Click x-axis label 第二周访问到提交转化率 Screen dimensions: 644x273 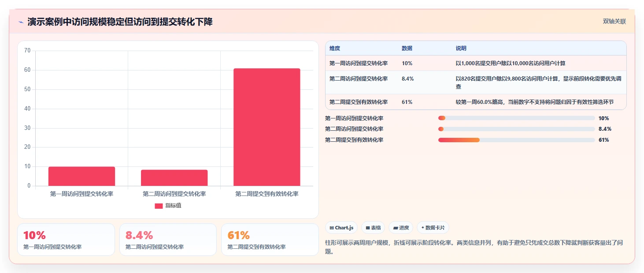point(174,194)
